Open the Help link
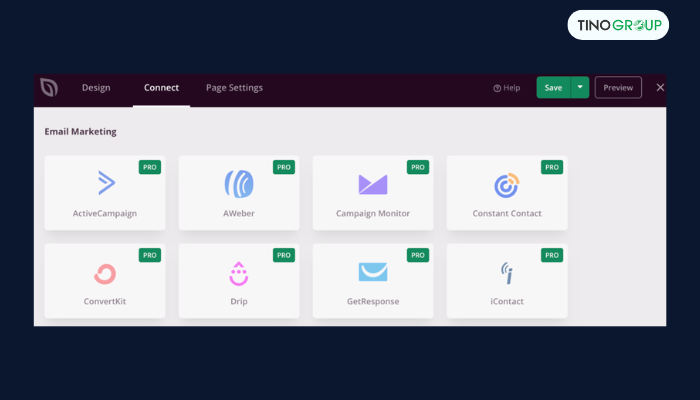700x400 pixels. (x=507, y=88)
